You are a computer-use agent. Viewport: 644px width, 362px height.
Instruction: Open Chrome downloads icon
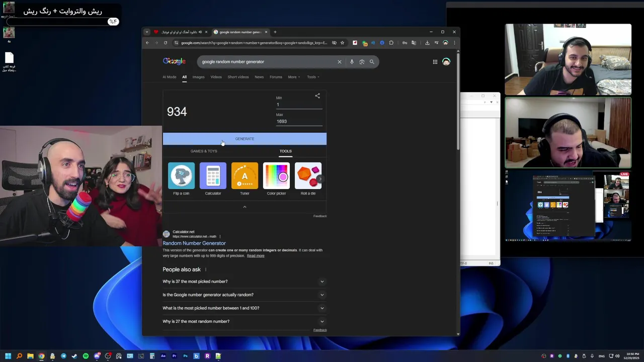(427, 43)
